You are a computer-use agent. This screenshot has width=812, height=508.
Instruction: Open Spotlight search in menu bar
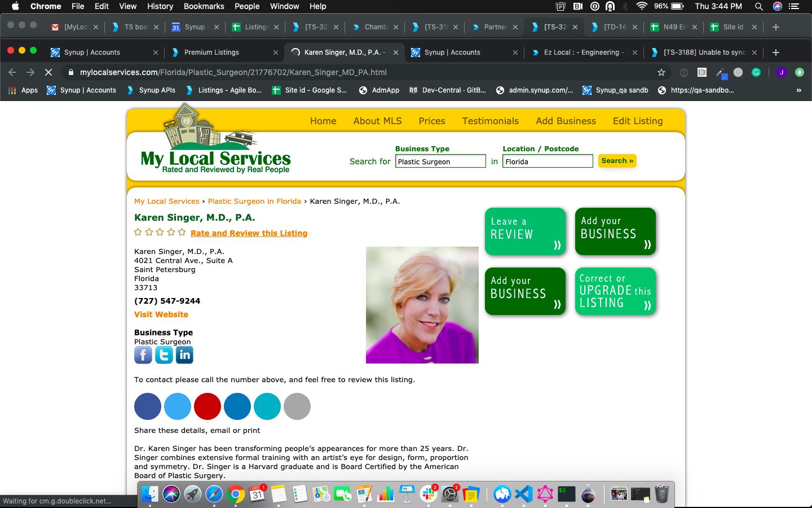pos(759,6)
